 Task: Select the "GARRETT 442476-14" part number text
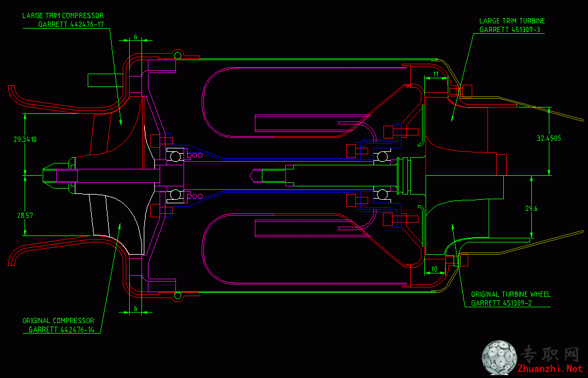pos(61,330)
